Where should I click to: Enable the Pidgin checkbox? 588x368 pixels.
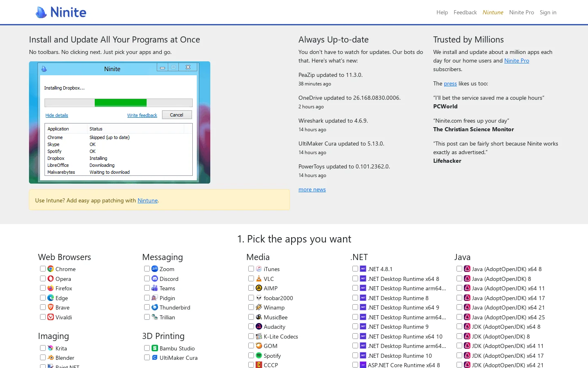point(147,298)
